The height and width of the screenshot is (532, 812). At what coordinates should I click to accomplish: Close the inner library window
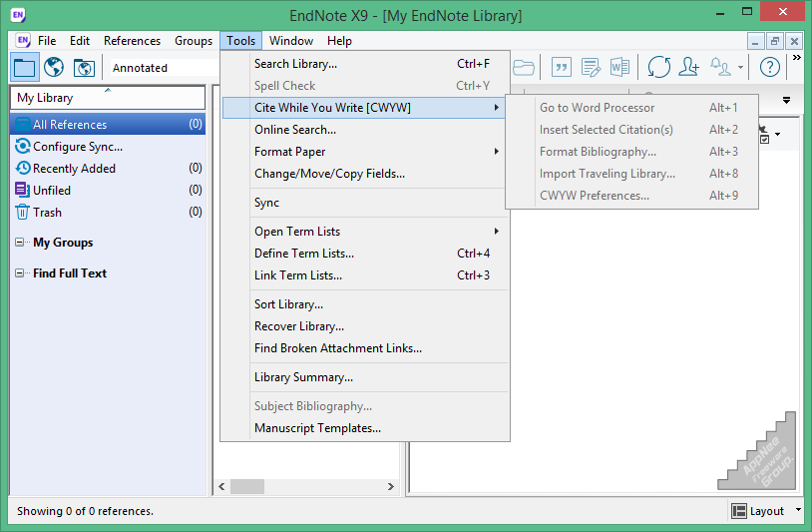794,41
